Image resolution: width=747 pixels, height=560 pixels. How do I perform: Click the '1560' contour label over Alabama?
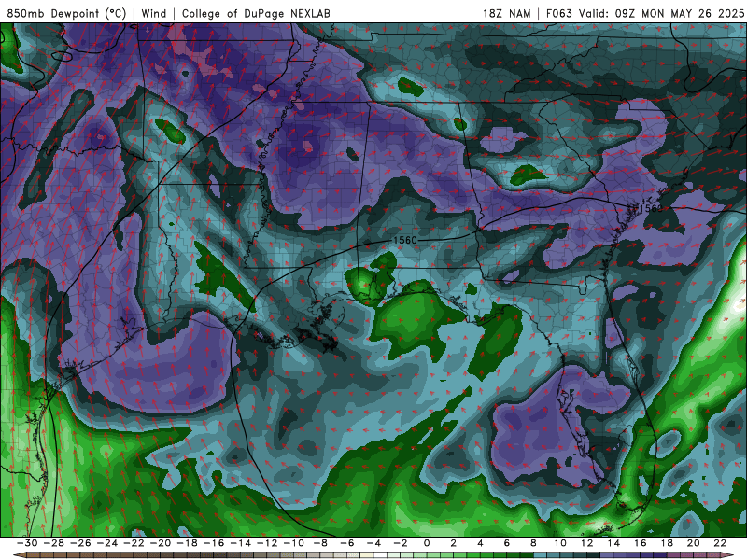tap(405, 240)
